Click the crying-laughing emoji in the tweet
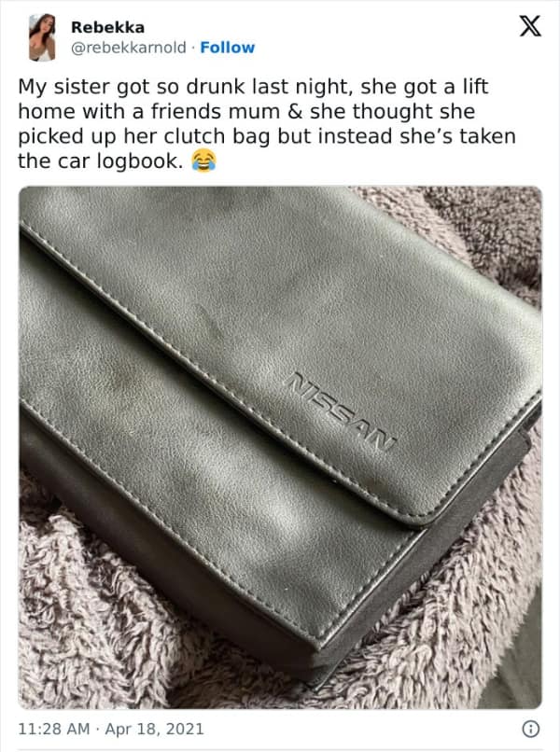Image resolution: width=560 pixels, height=752 pixels. 204,160
